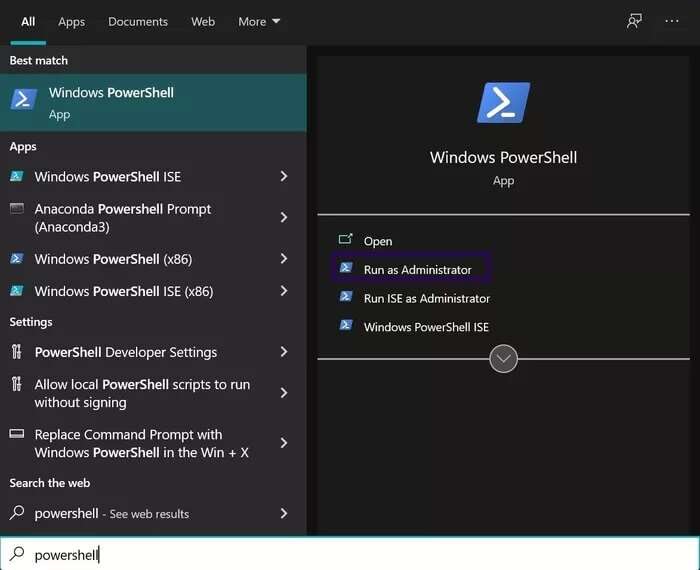The height and width of the screenshot is (570, 700).
Task: Select the All tab
Action: pyautogui.click(x=28, y=21)
